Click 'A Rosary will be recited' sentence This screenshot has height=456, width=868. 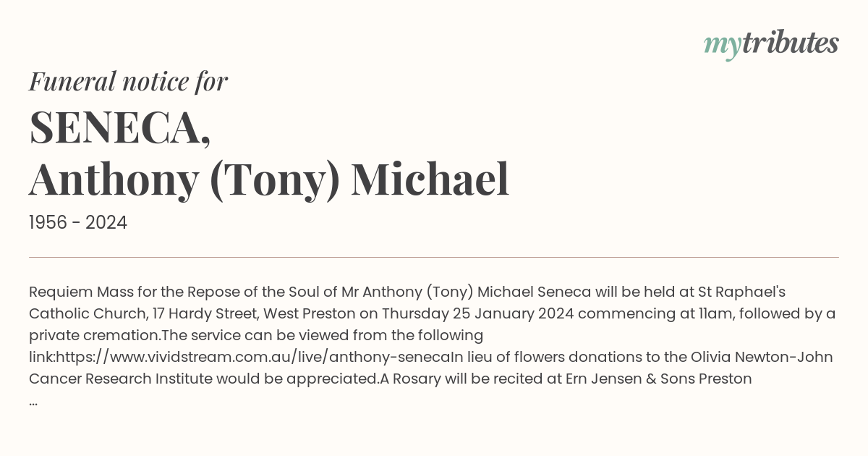pyautogui.click(x=469, y=379)
